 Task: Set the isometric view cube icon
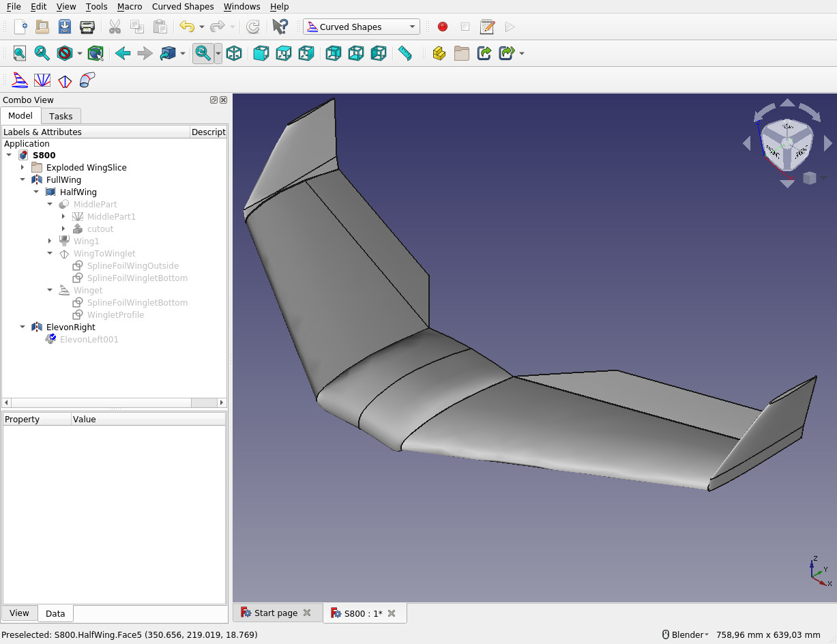234,53
